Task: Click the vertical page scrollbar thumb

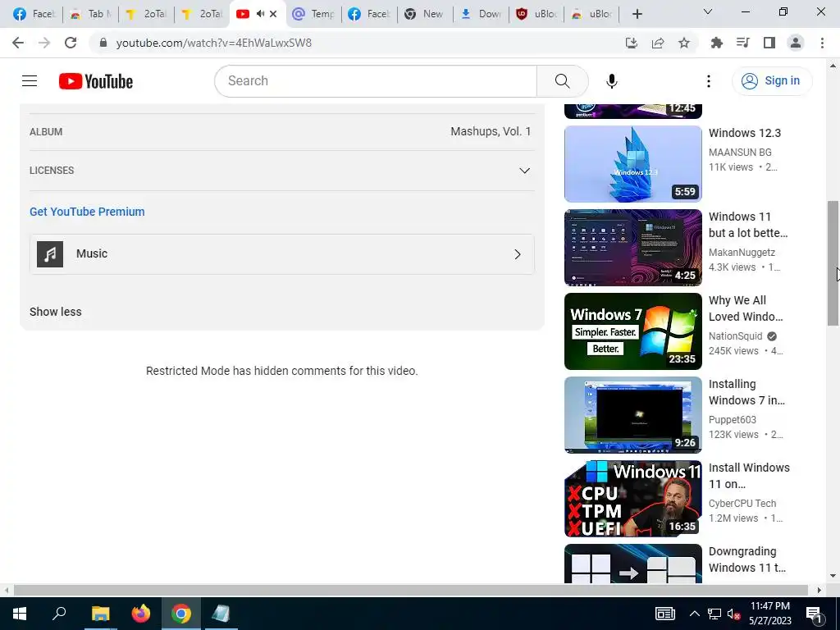Action: coord(833,263)
